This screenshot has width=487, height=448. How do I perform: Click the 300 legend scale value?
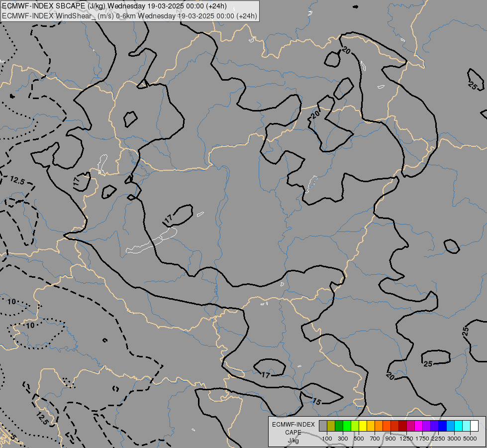[x=343, y=439]
